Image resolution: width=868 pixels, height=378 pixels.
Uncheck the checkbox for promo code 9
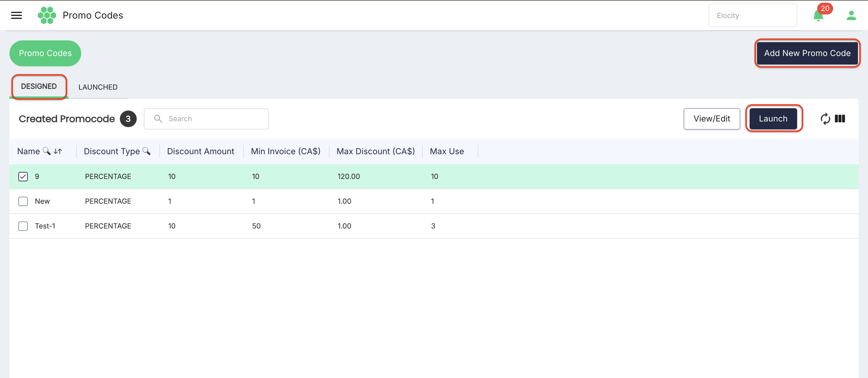(23, 176)
